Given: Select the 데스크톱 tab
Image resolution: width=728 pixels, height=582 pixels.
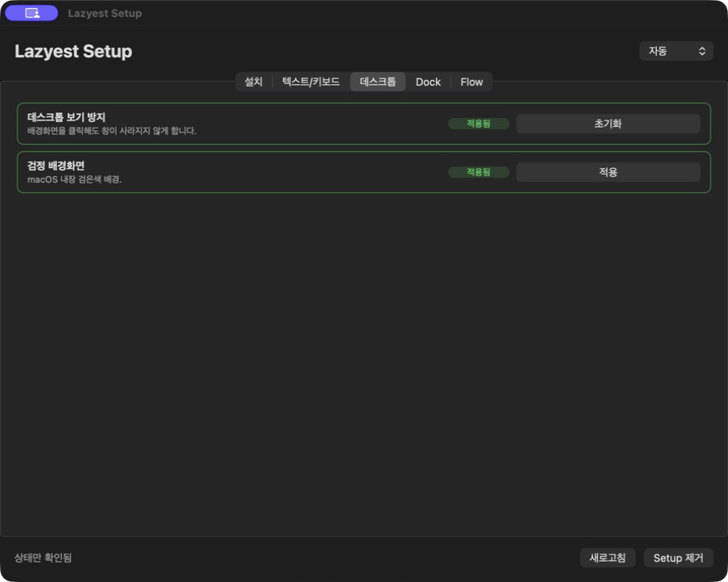Looking at the screenshot, I should pyautogui.click(x=378, y=82).
